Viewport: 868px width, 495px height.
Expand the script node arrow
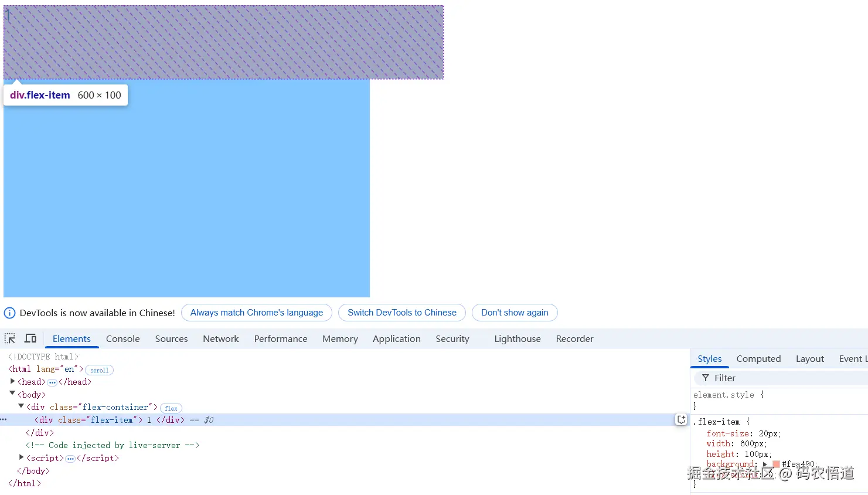21,457
